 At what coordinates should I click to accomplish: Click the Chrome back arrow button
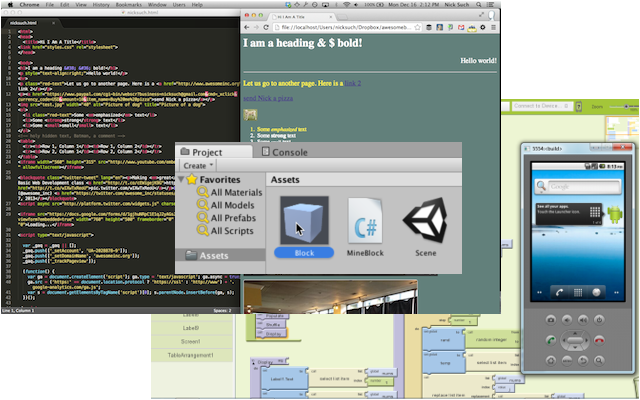coord(247,27)
